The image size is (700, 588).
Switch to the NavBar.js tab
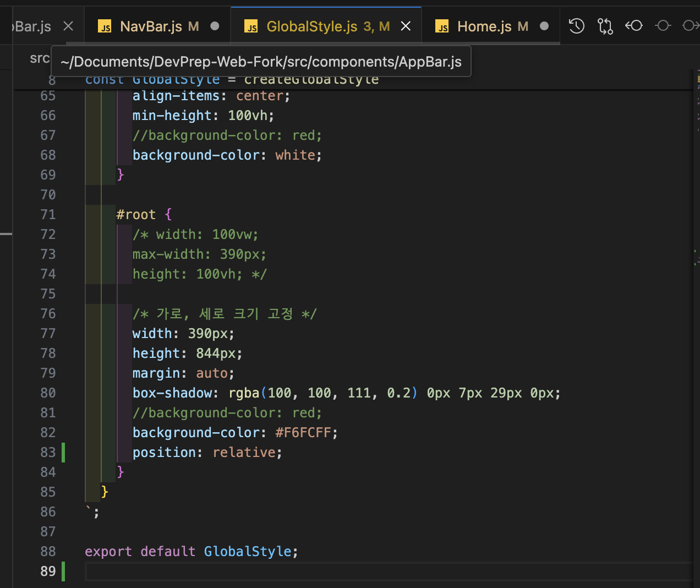[151, 26]
